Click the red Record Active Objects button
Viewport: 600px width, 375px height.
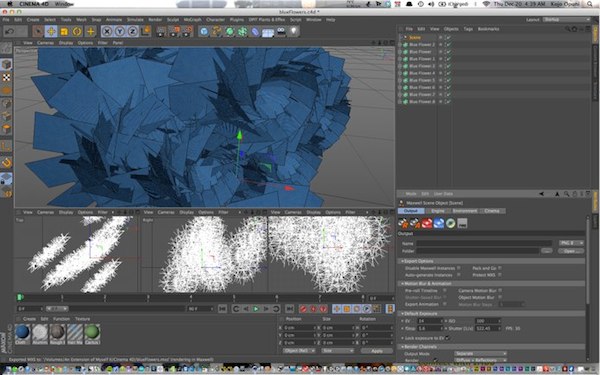pos(303,309)
